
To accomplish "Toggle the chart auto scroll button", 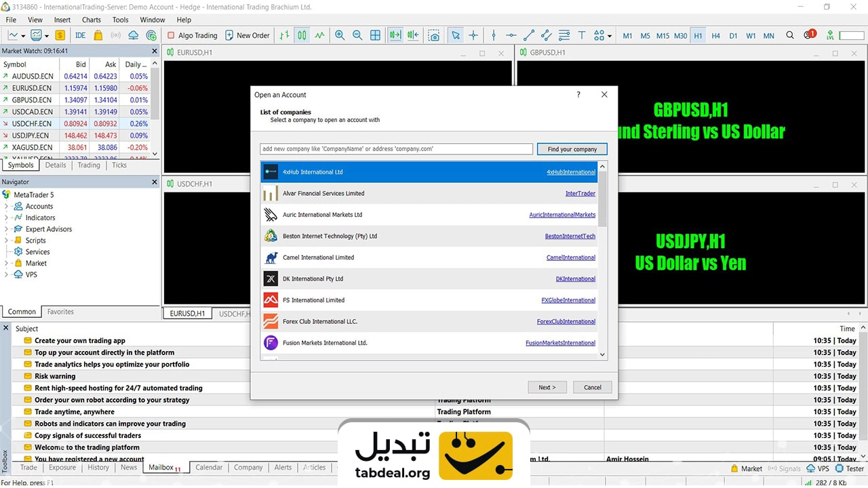I will coord(395,35).
